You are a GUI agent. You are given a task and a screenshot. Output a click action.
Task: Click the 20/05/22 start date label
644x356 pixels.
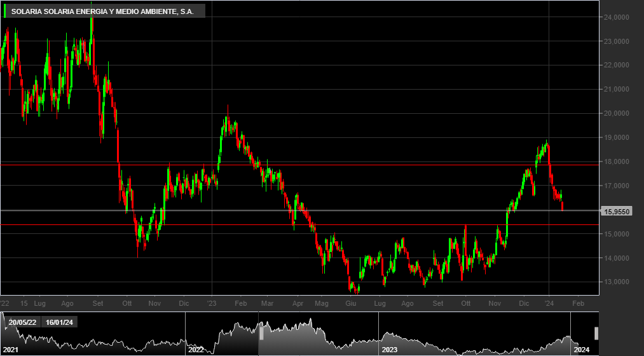(x=22, y=322)
